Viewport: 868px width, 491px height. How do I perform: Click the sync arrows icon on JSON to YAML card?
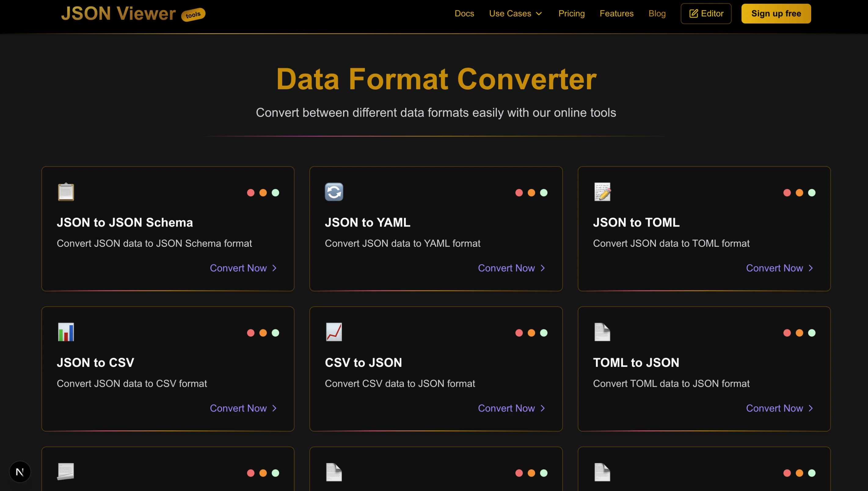(x=334, y=192)
